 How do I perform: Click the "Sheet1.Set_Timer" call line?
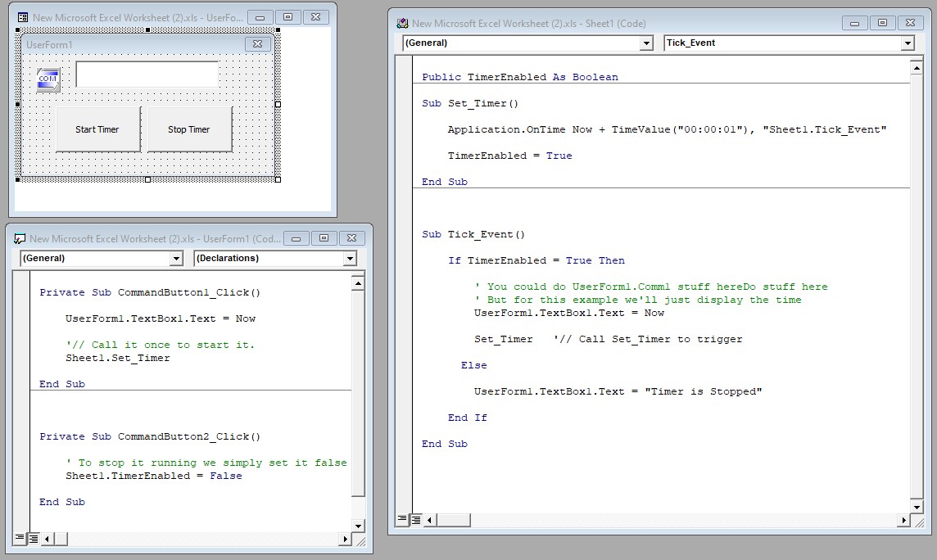[118, 359]
